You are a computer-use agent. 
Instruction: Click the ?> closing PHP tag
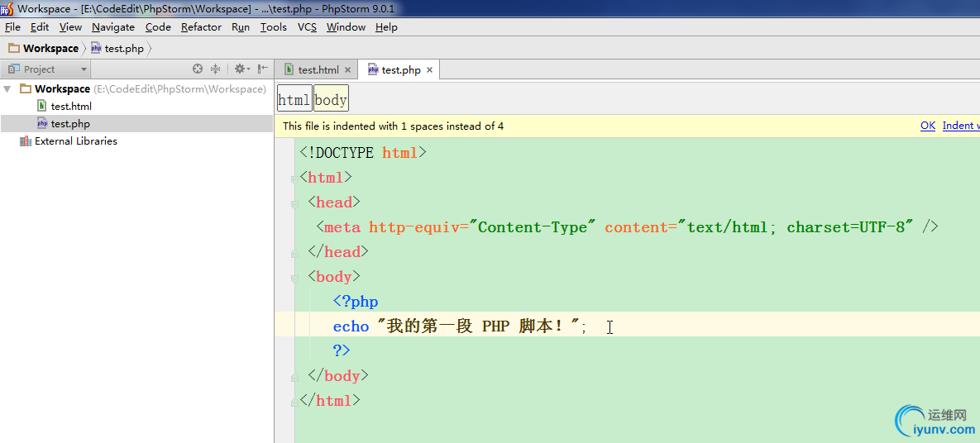point(342,351)
